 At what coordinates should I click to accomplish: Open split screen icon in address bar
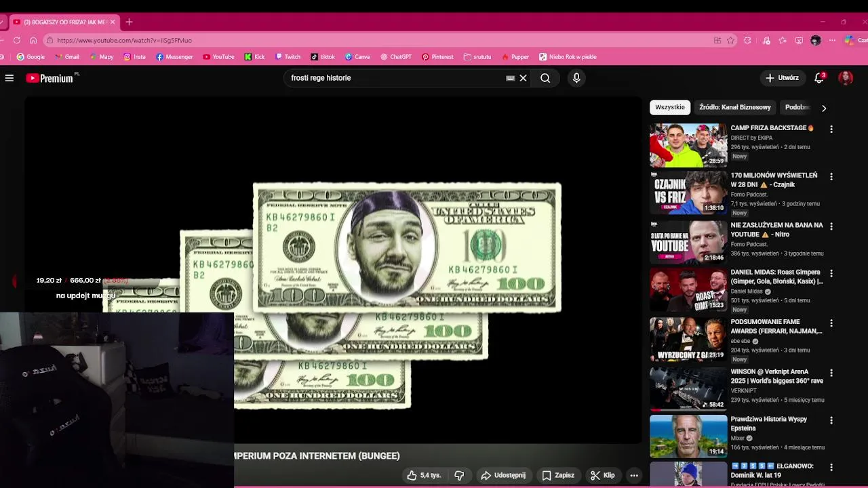coord(717,40)
